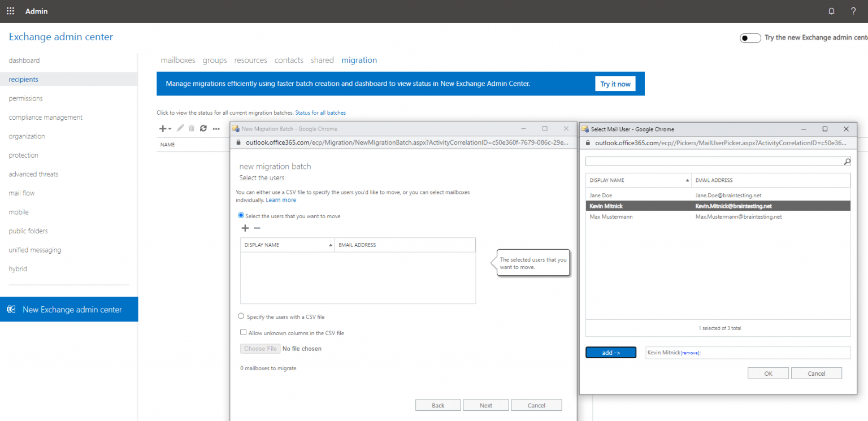Select the users you want to move option
Screen dimensions: 868x421
(240, 215)
